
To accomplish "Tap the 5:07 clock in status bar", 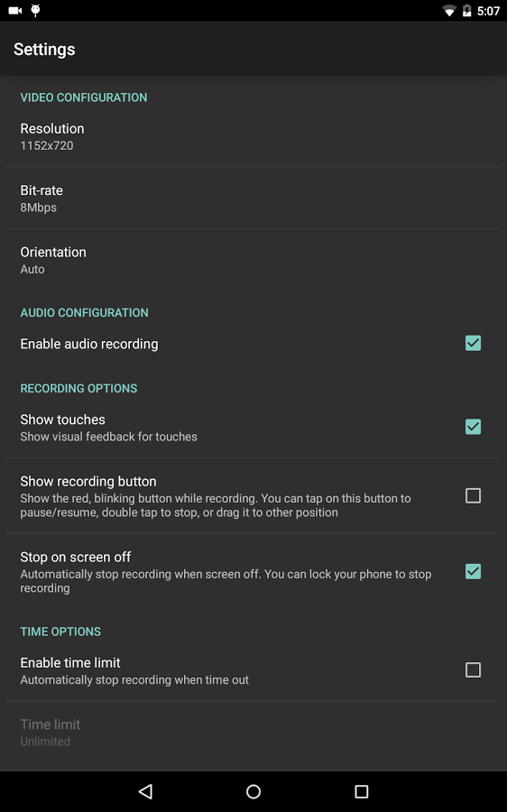I will (488, 11).
